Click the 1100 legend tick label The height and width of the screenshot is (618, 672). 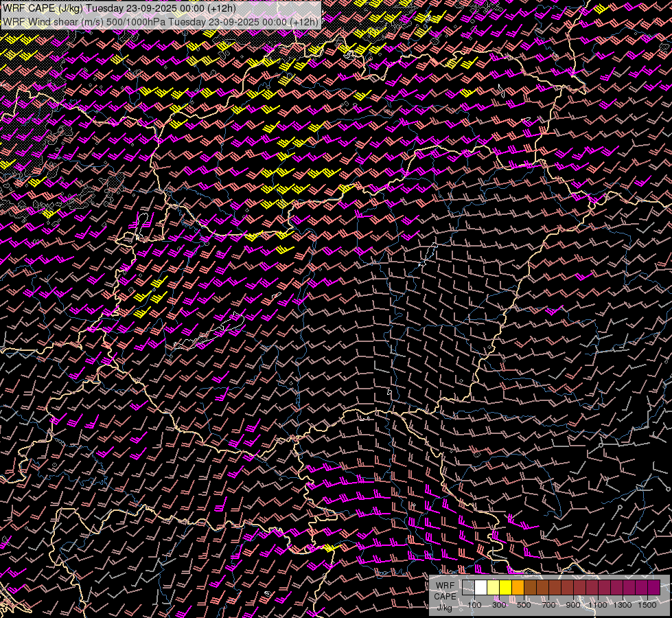[598, 605]
